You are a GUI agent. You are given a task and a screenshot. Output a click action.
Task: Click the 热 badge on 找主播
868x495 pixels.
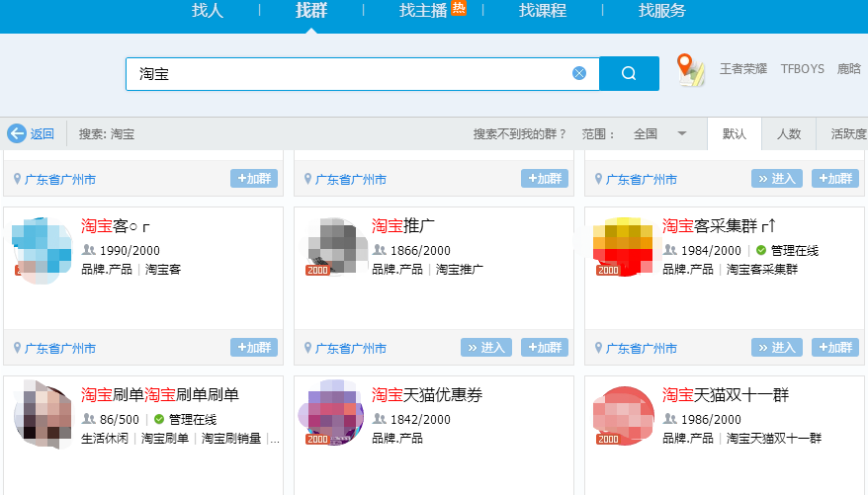pos(459,8)
